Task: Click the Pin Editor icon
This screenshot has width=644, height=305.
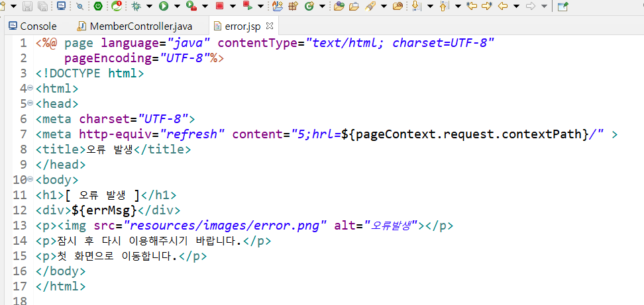Action: click(x=563, y=6)
